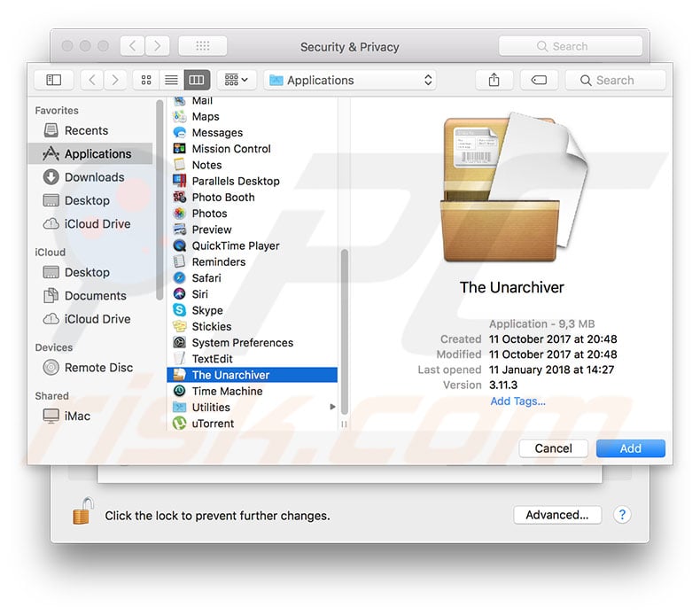Viewport: 700px width, 615px height.
Task: Open the group-by arrange dropdown
Action: tap(236, 80)
